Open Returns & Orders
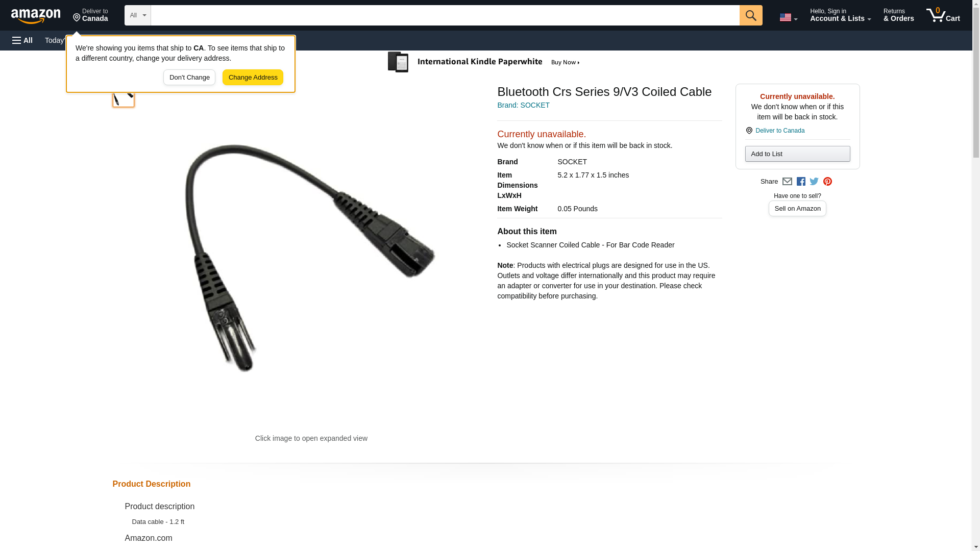Screen dimensions: 980x551 (x=898, y=15)
